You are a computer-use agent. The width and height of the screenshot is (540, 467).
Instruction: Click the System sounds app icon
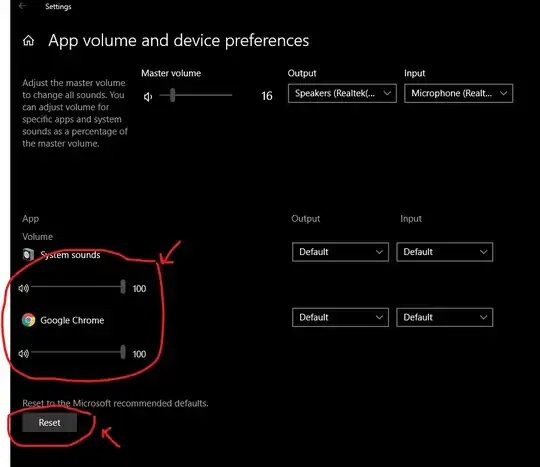point(28,255)
